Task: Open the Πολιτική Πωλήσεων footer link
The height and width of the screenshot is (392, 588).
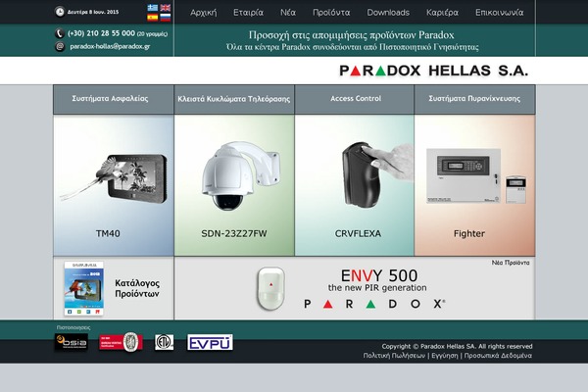Action: [394, 355]
